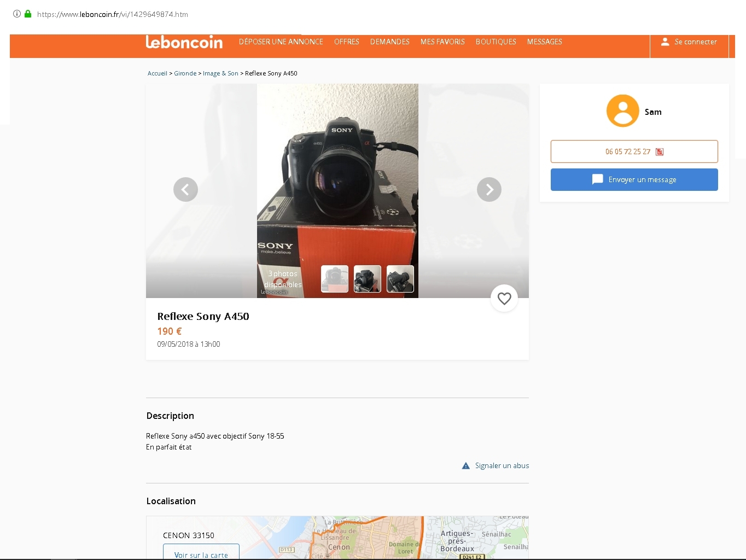This screenshot has height=560, width=746.
Task: Click the chat bubble icon on message button
Action: [598, 179]
